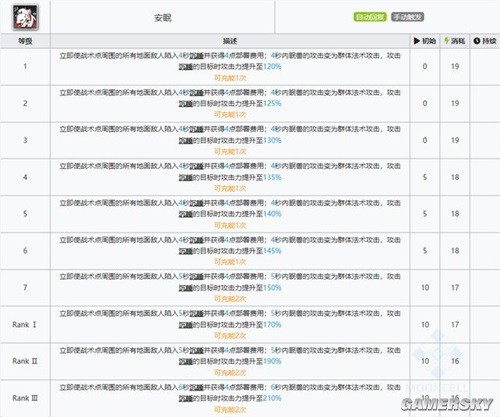The height and width of the screenshot is (417, 500).
Task: Click the 安眠 skill icon thumbnail
Action: (x=25, y=17)
